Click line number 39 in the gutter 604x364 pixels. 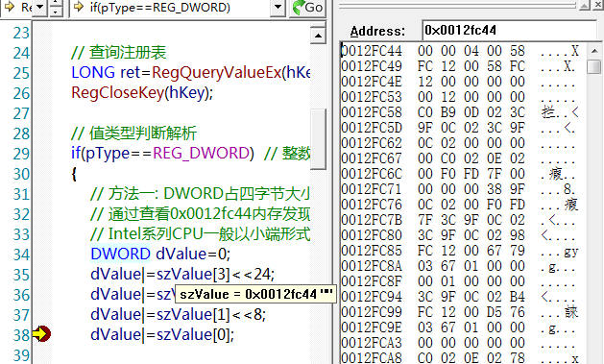point(21,355)
